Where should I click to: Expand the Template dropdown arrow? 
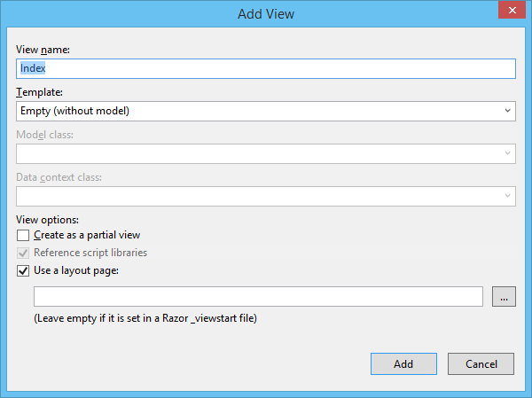point(508,111)
